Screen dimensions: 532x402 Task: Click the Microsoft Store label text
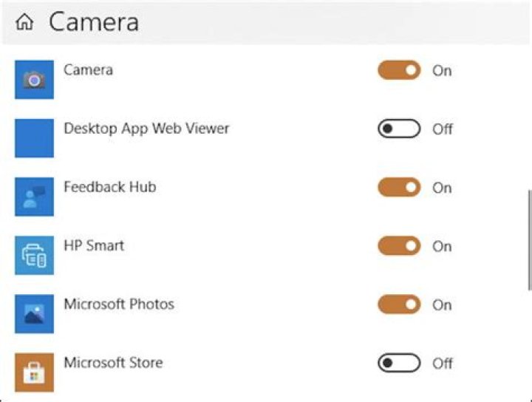click(113, 362)
